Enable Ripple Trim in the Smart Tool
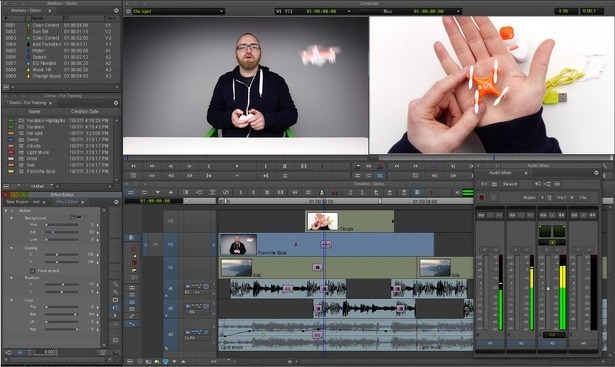The image size is (615, 367). click(x=134, y=270)
